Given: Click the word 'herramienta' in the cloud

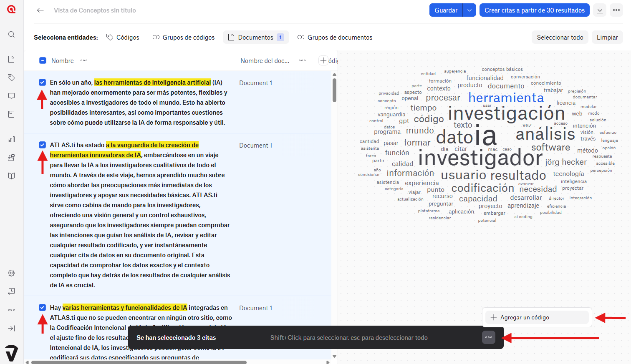Looking at the screenshot, I should 506,98.
